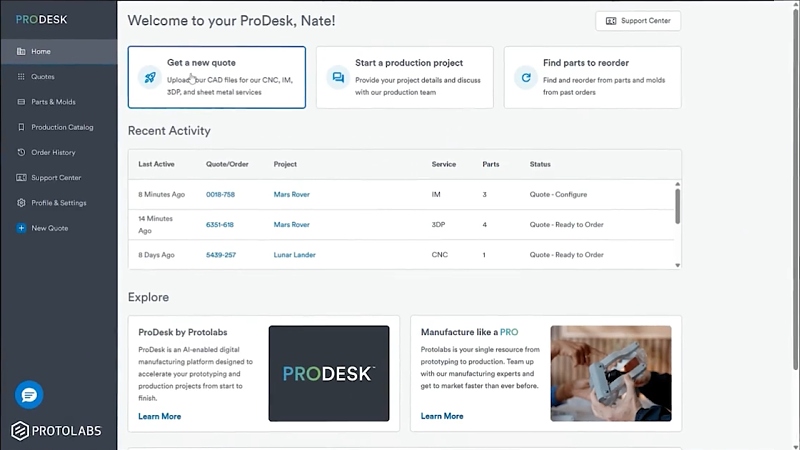Click Learn More under ProDesk by Protolabs

click(160, 416)
